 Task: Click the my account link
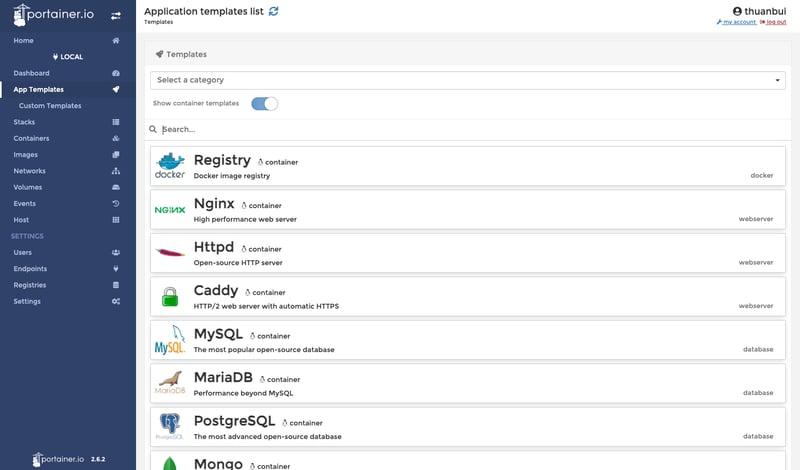click(x=739, y=22)
